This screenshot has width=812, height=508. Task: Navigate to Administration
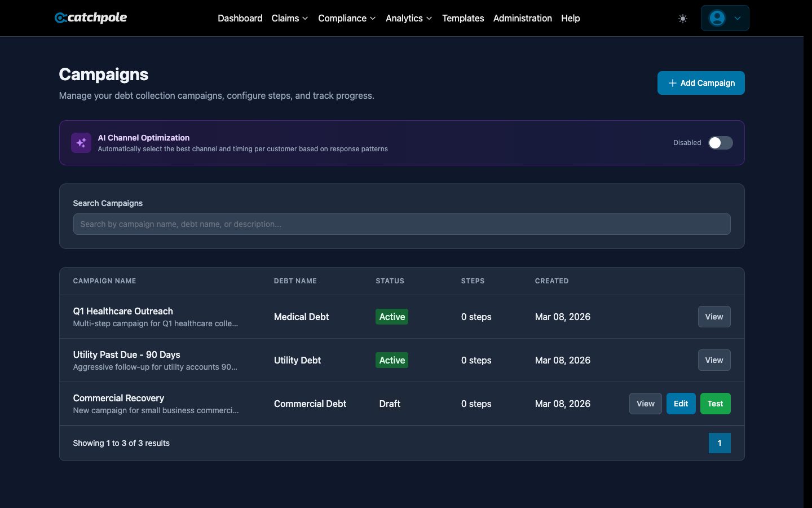522,18
